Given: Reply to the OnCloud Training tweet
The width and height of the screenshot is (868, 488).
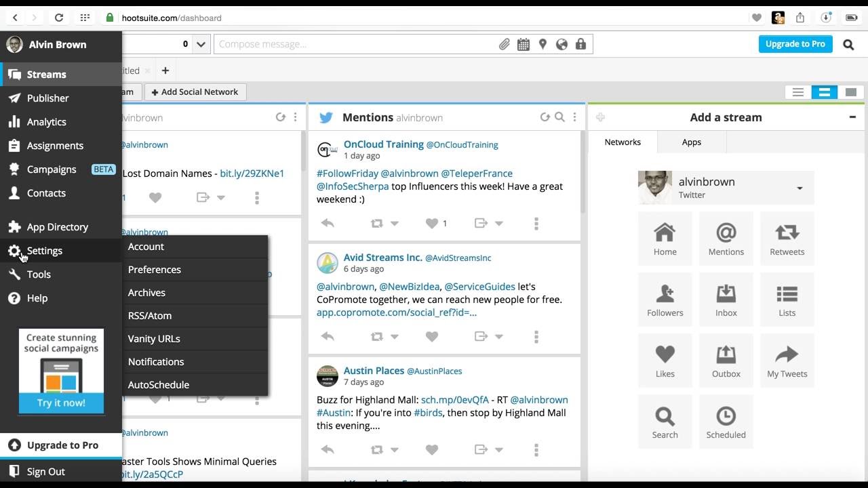Looking at the screenshot, I should (x=328, y=223).
